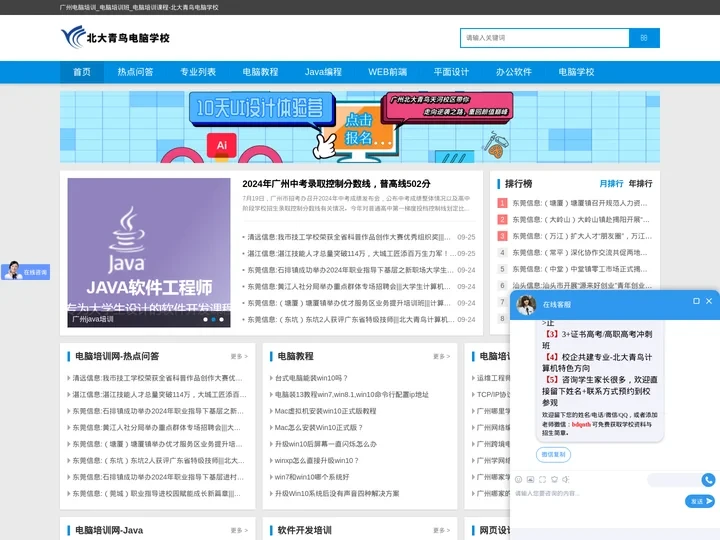Click the customer service avatar in chat header
The height and width of the screenshot is (540, 720).
click(x=526, y=304)
